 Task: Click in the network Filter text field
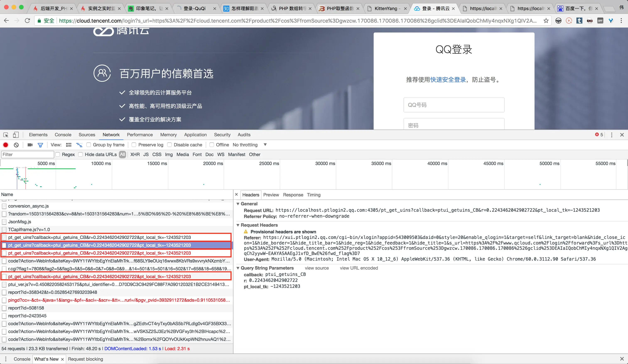tap(27, 155)
